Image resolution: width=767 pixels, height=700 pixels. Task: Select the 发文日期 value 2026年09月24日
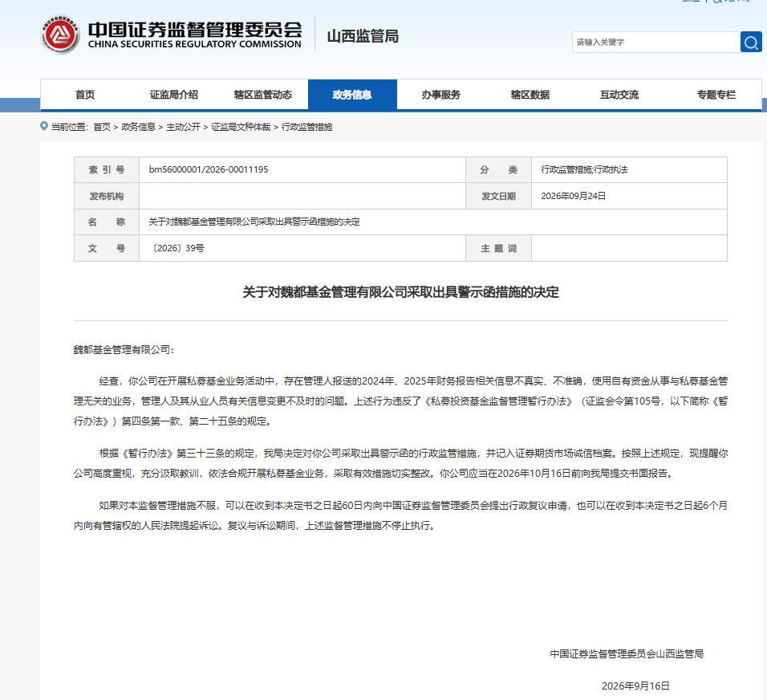click(573, 196)
